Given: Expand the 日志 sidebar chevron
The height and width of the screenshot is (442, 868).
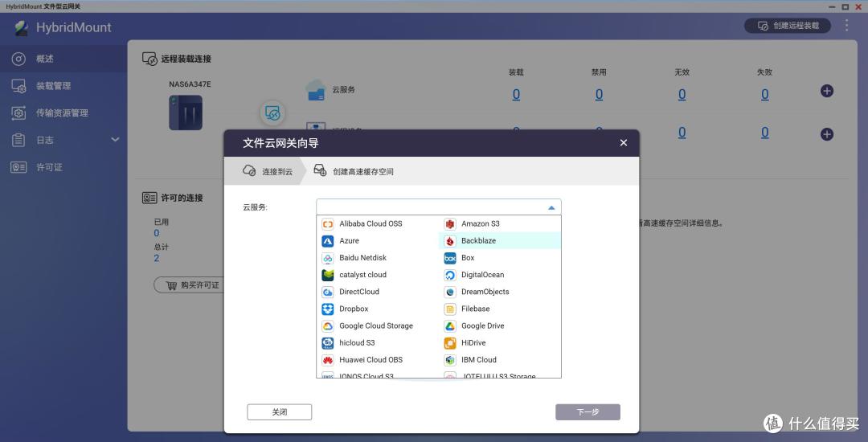Looking at the screenshot, I should pyautogui.click(x=115, y=139).
